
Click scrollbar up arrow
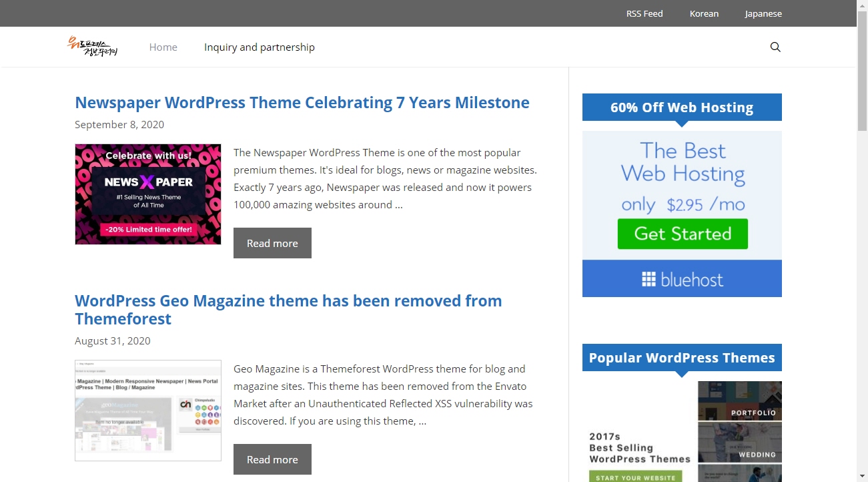[862, 5]
